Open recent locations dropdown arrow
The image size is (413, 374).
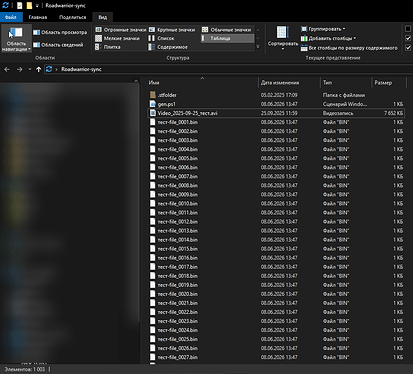[x=29, y=69]
